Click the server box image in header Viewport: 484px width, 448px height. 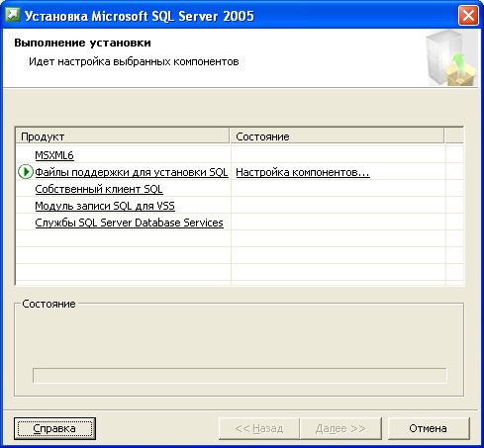(x=451, y=58)
